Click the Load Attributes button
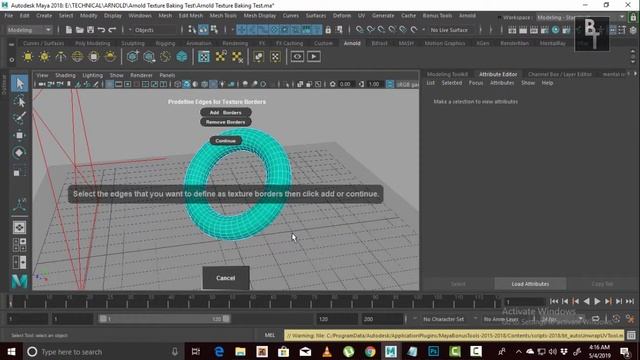This screenshot has width=640, height=360. (530, 284)
